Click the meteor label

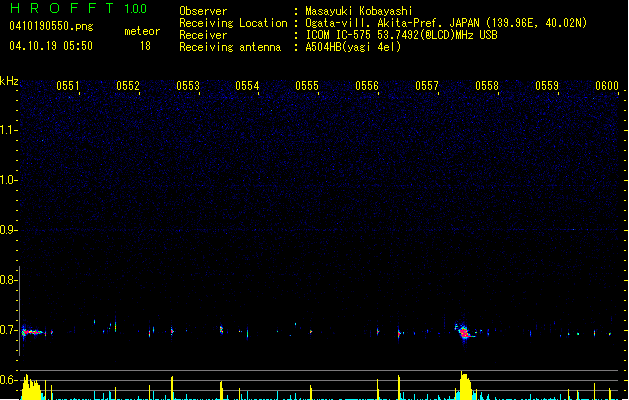tap(142, 31)
